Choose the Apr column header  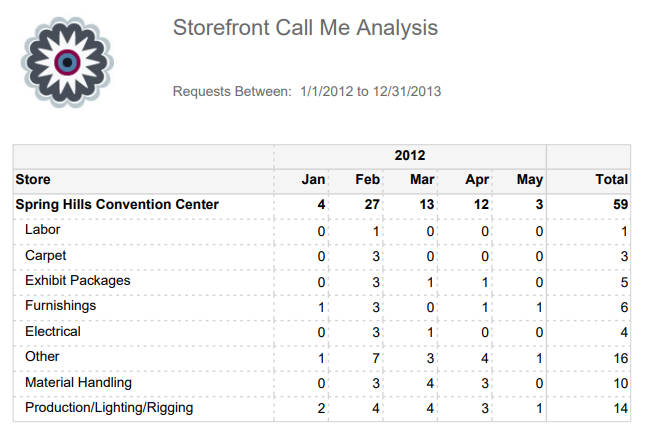point(476,180)
